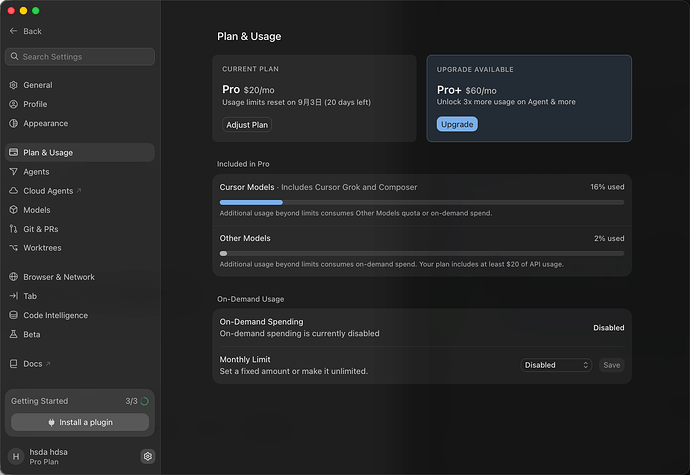The height and width of the screenshot is (475, 690).
Task: Click the Other Models usage progress bar
Action: tap(422, 254)
